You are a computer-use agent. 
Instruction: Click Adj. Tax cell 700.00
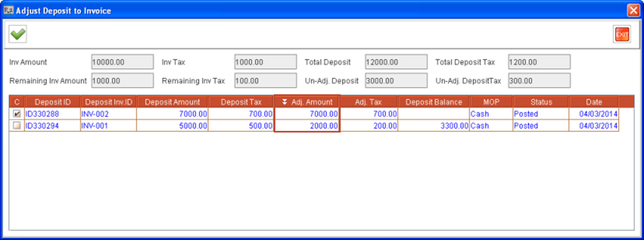369,114
